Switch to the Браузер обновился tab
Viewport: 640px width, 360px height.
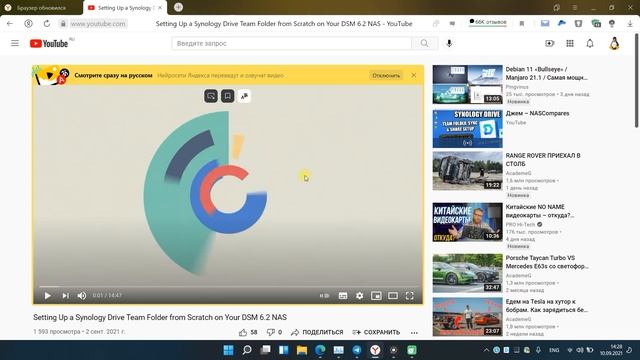(41, 8)
